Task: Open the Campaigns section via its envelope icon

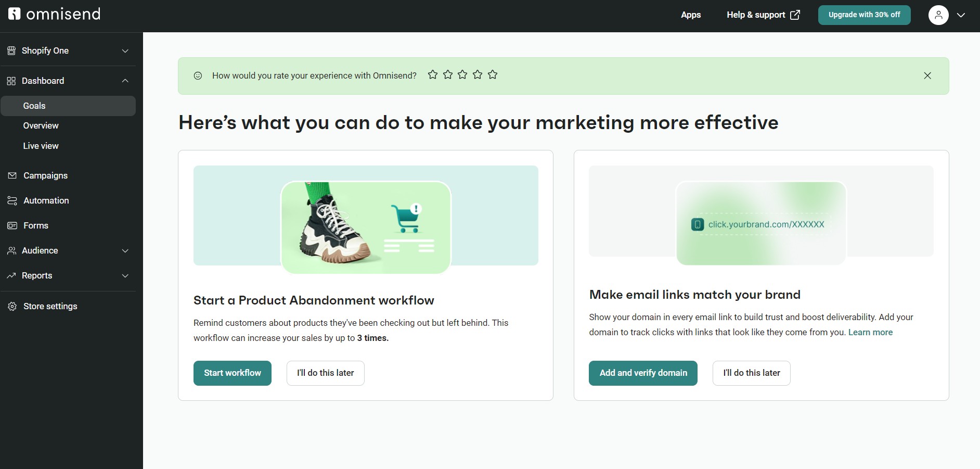Action: 11,175
